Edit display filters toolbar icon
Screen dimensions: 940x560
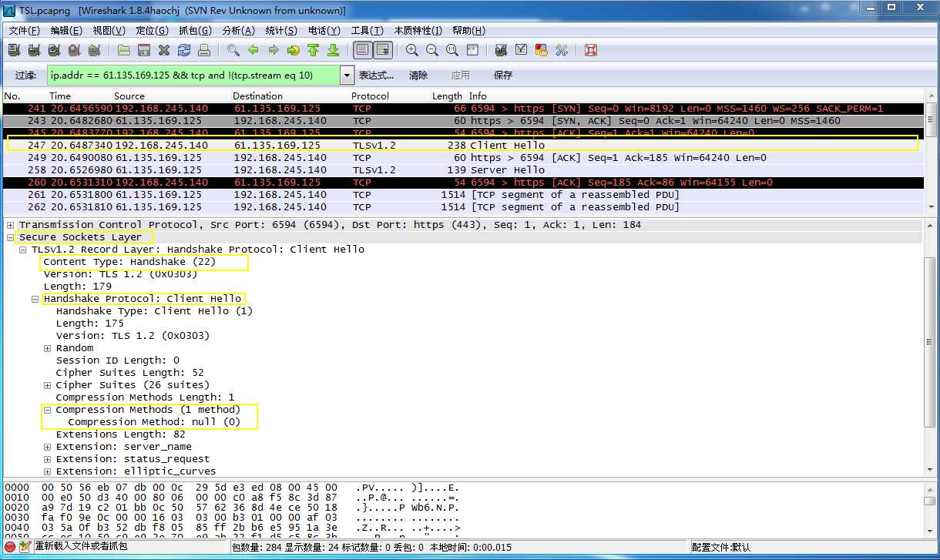(522, 50)
